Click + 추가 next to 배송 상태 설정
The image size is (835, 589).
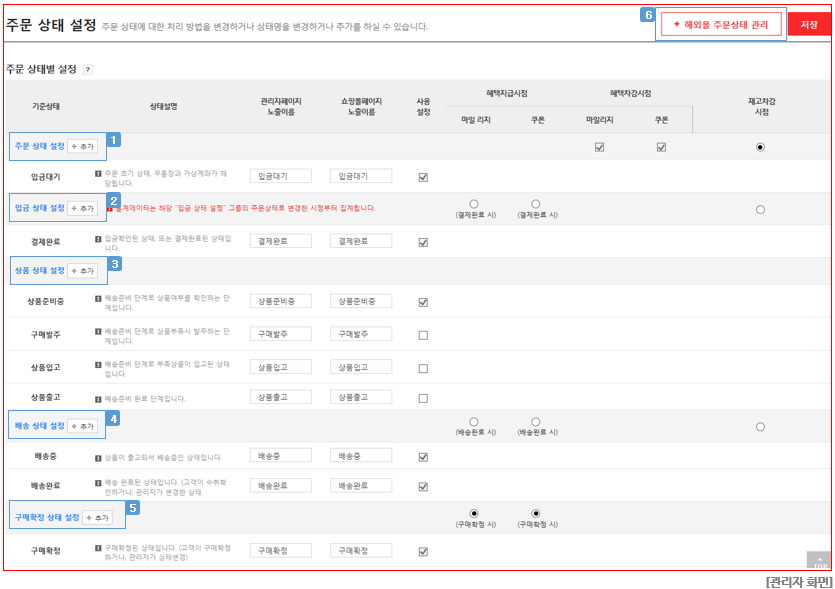click(83, 426)
